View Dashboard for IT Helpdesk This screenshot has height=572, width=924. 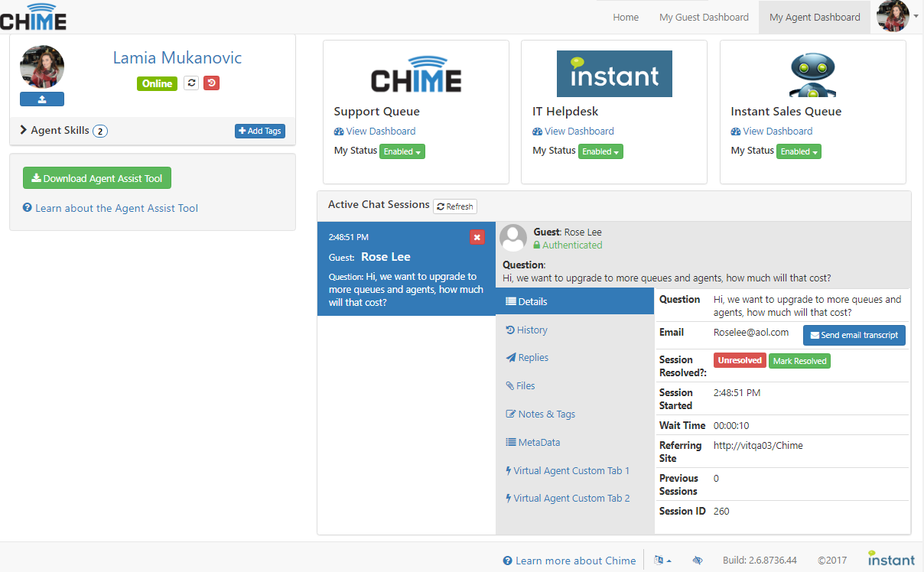click(573, 132)
